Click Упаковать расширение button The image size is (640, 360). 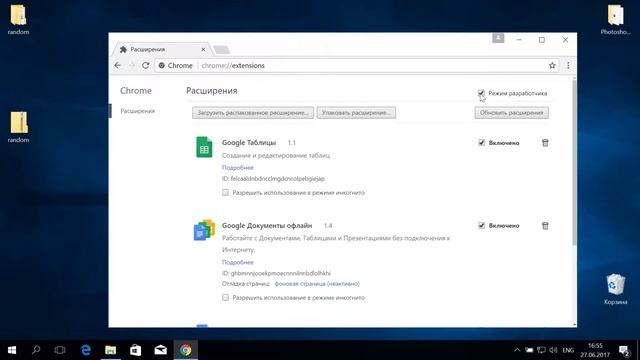pos(356,113)
